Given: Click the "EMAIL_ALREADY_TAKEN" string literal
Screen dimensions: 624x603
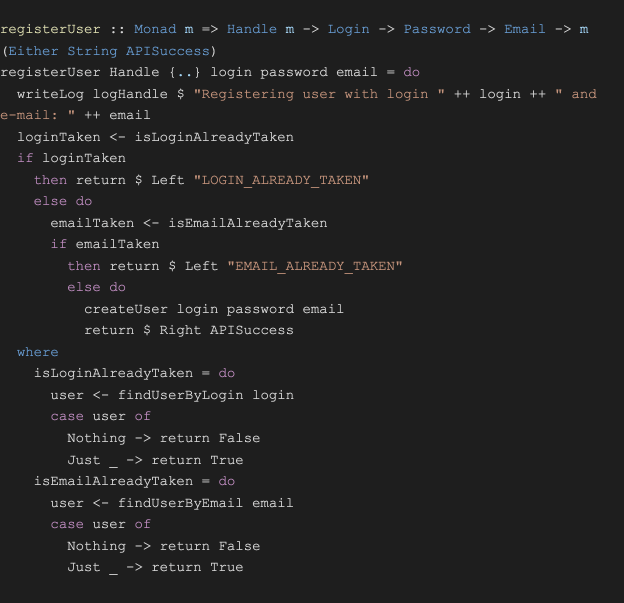Looking at the screenshot, I should coord(315,266).
